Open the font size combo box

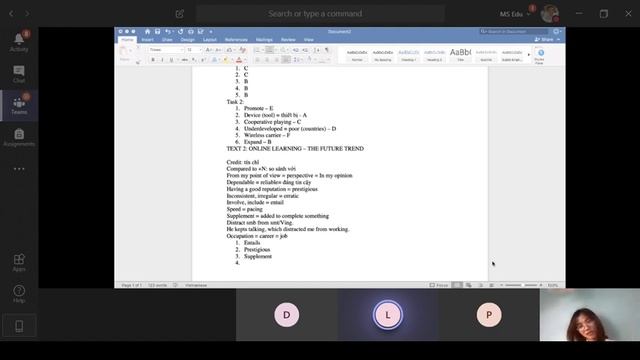click(194, 50)
